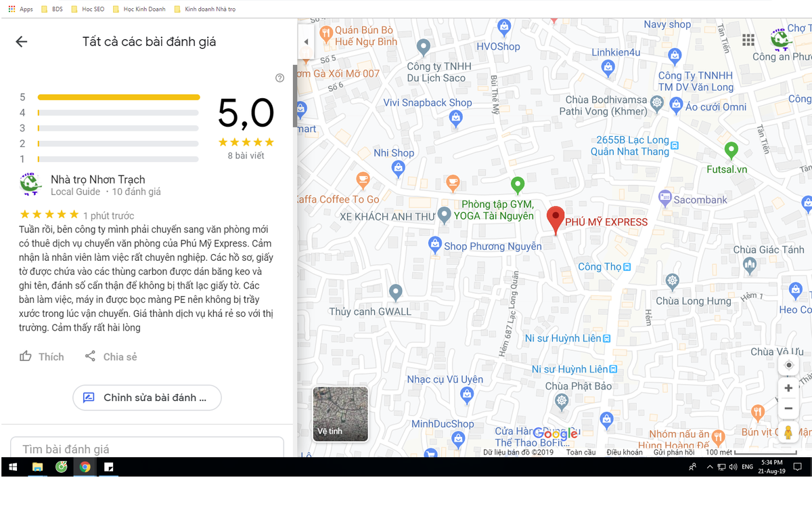
Task: Open Chùa Long Hưng temple marker
Action: 672,281
